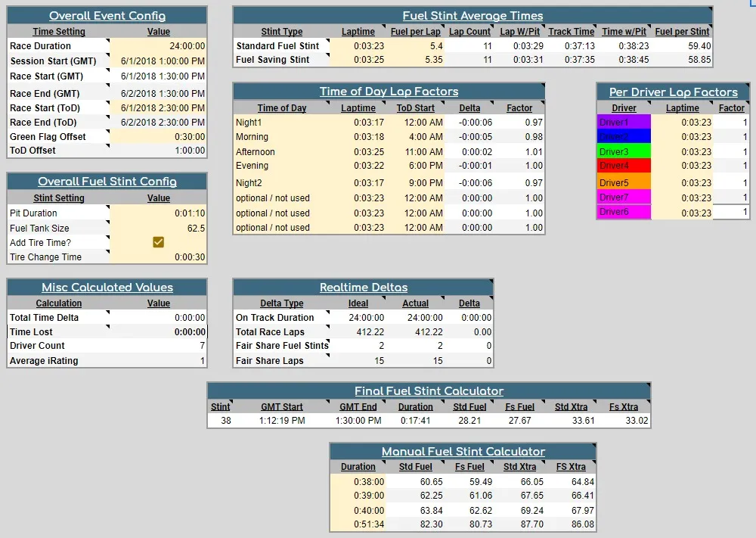Click the Overall Event Config title header
The image size is (756, 538).
point(107,16)
